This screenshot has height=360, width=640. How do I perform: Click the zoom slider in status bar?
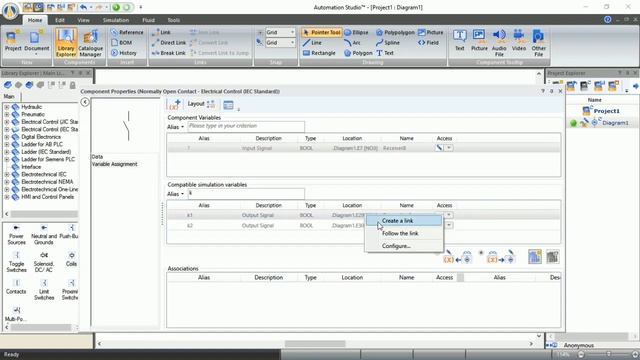point(608,355)
